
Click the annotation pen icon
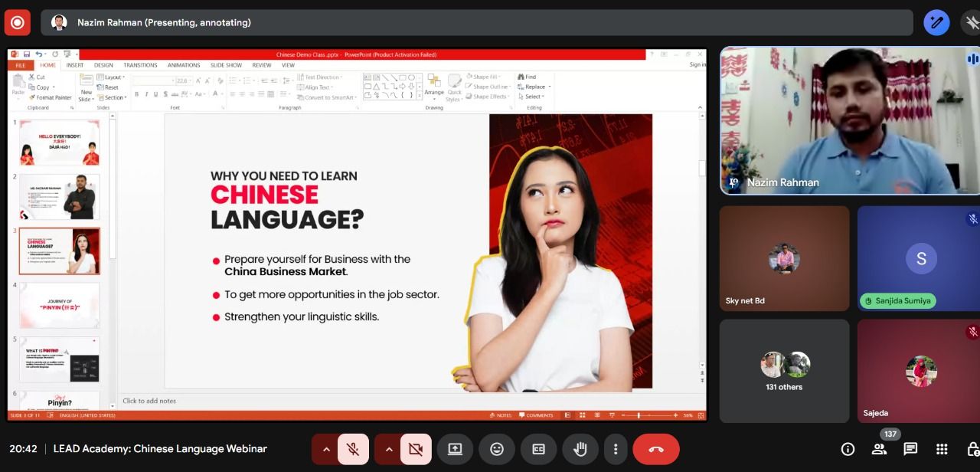(x=936, y=22)
